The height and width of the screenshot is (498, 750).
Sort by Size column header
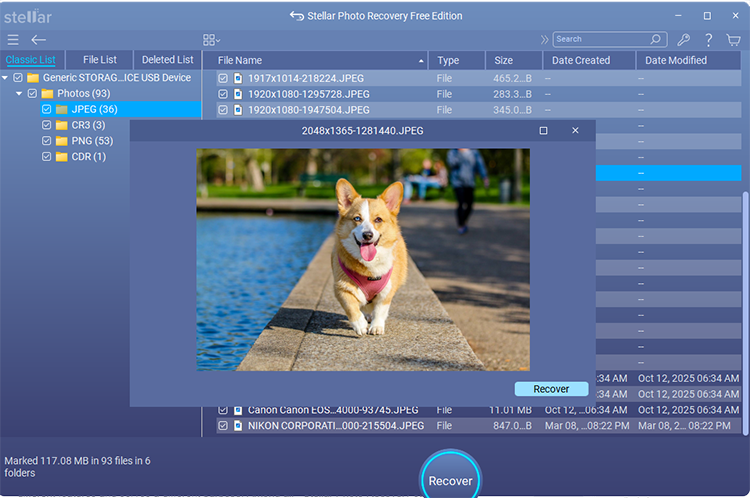click(514, 60)
